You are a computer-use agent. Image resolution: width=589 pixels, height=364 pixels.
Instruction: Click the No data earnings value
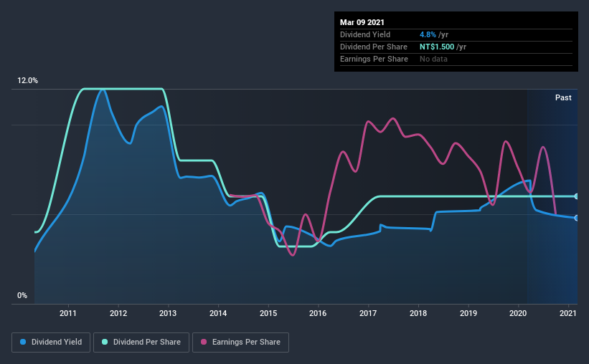coord(433,59)
